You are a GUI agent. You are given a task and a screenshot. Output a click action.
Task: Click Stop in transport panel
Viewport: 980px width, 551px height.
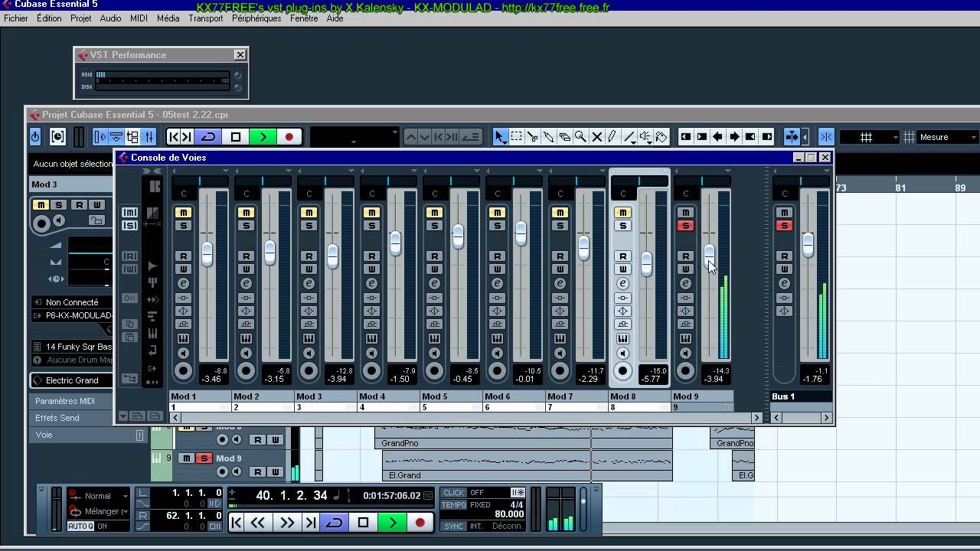tap(363, 523)
